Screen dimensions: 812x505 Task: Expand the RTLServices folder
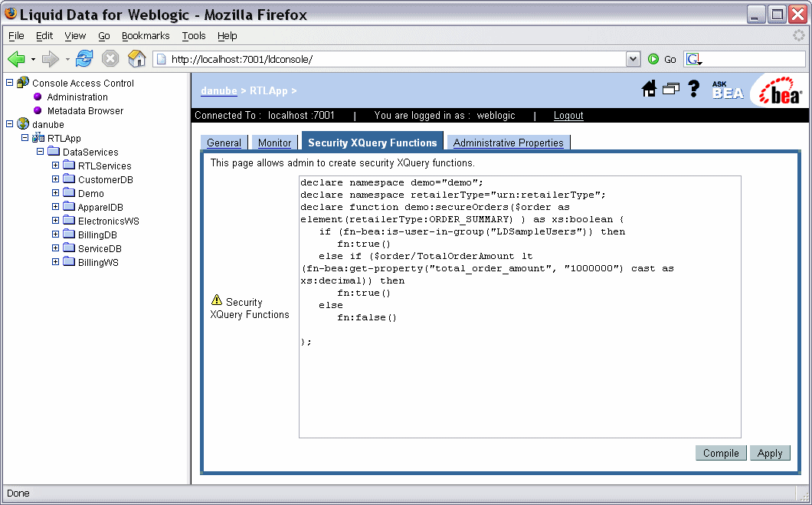click(x=55, y=166)
